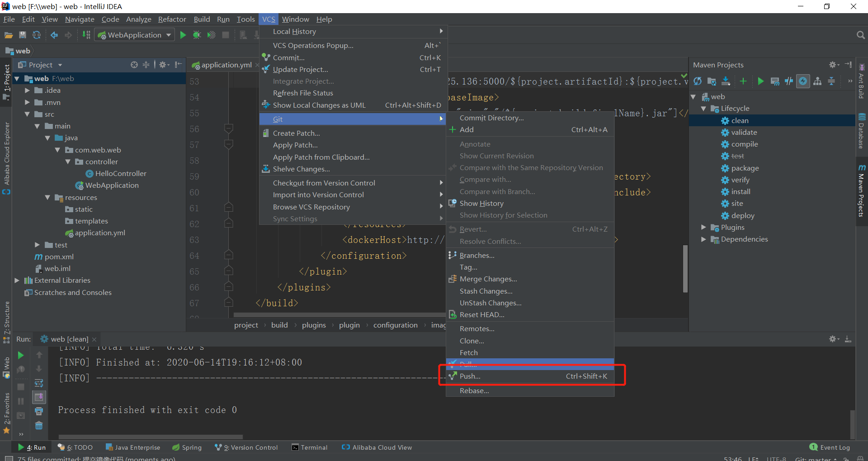Viewport: 868px width, 461px height.
Task: Toggle scroll to end in Run console
Action: coord(39,397)
